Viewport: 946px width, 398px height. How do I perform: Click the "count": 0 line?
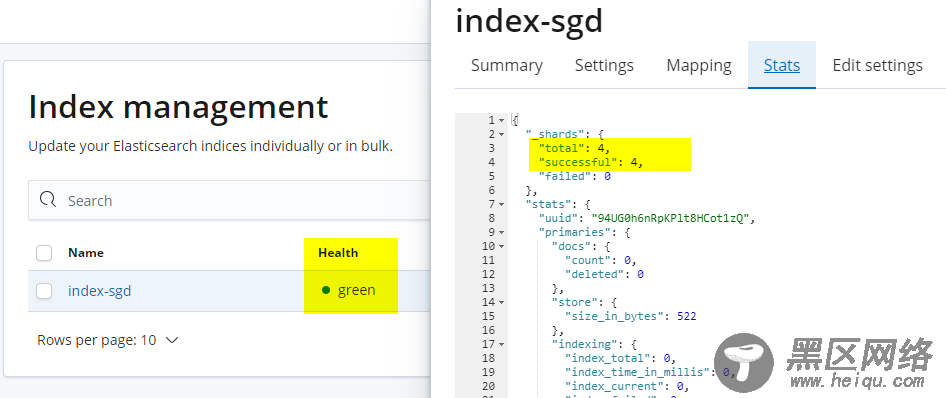[x=600, y=261]
